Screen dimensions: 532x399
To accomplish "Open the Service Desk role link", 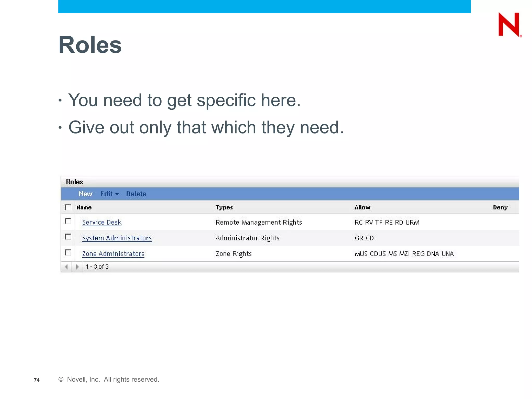I will (102, 222).
